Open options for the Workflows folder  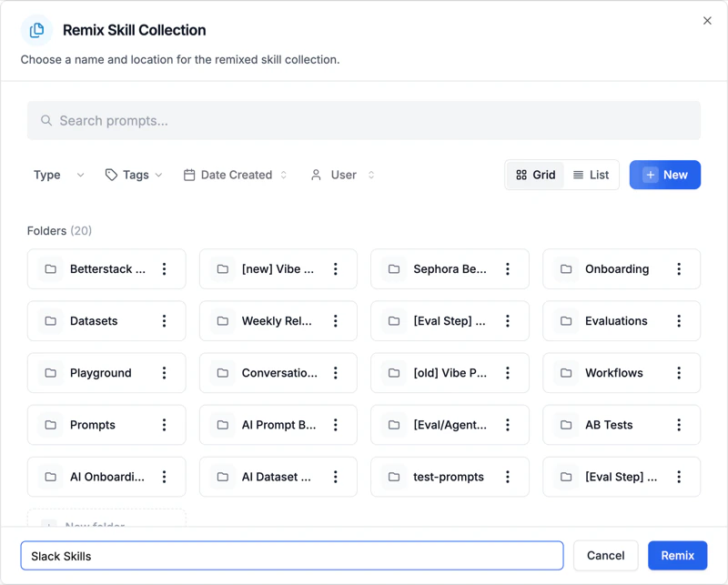click(x=679, y=373)
